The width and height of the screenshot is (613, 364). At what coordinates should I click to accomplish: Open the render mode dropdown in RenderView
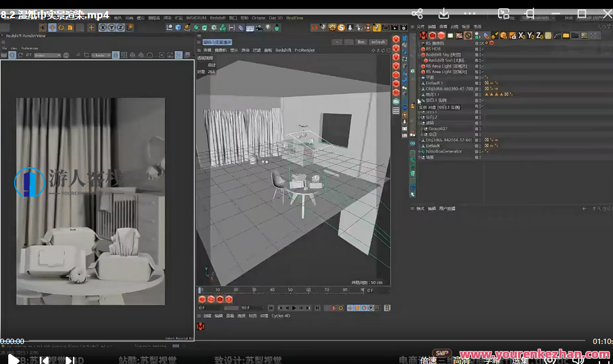(x=47, y=55)
